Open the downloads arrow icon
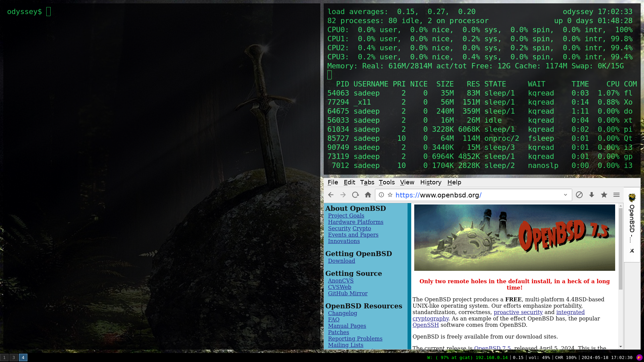Screen dimensions: 644x362 [592, 195]
